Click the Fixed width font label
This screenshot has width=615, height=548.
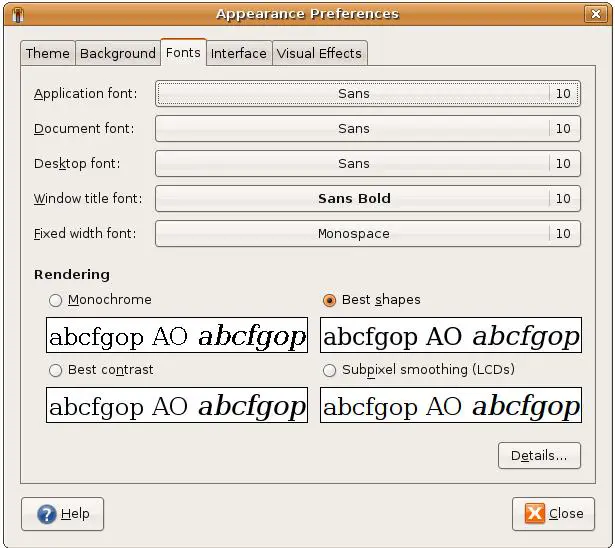coord(85,233)
